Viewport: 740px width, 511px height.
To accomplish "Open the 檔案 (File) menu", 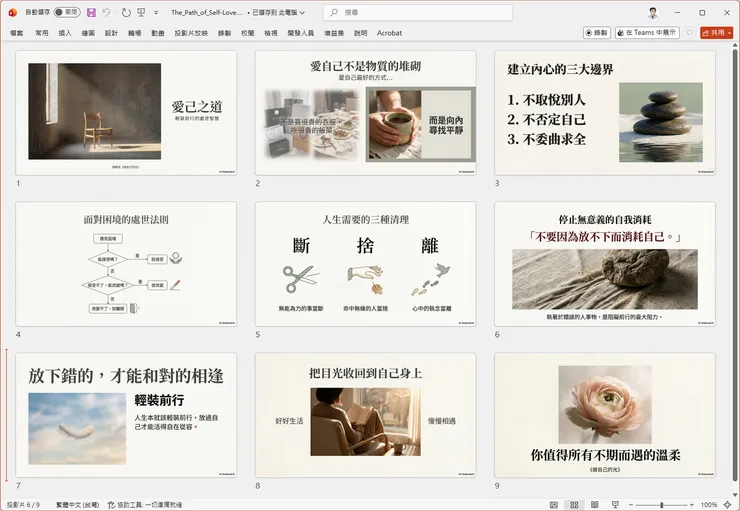I will pyautogui.click(x=17, y=33).
